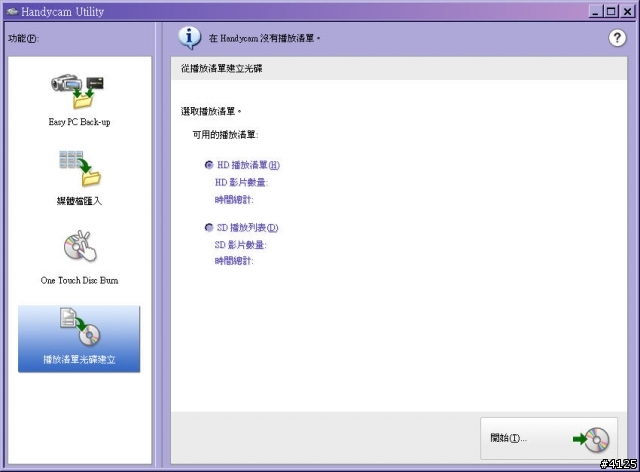Minimize the Handycam Utility window
This screenshot has width=640, height=472.
coord(596,11)
